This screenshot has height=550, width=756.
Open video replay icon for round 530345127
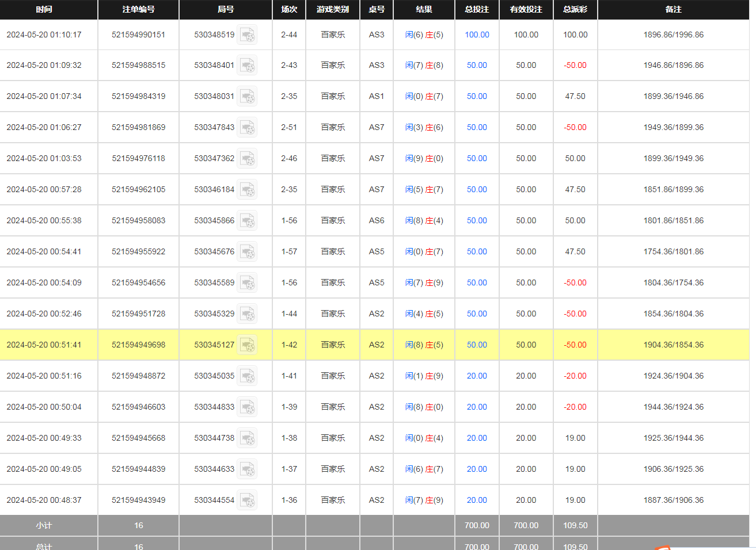[248, 345]
